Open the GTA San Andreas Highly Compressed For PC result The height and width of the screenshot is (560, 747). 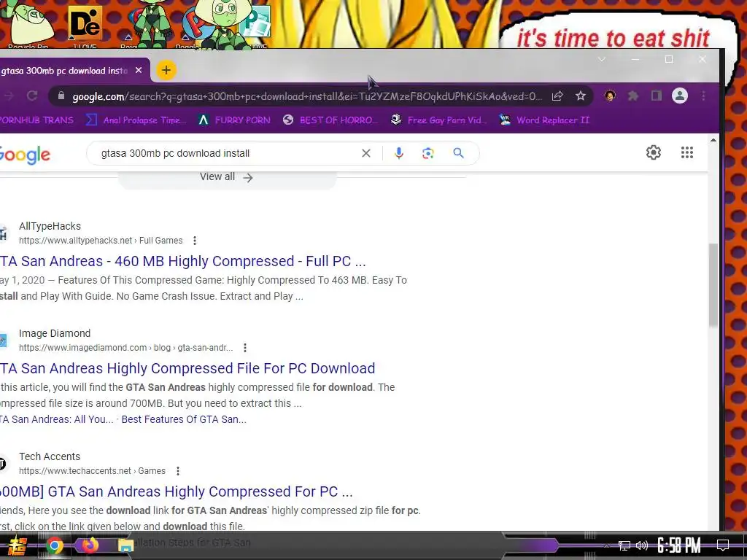tap(177, 491)
